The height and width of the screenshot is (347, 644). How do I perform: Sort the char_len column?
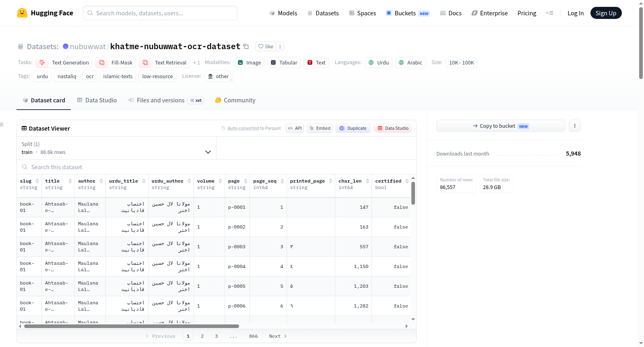click(367, 181)
